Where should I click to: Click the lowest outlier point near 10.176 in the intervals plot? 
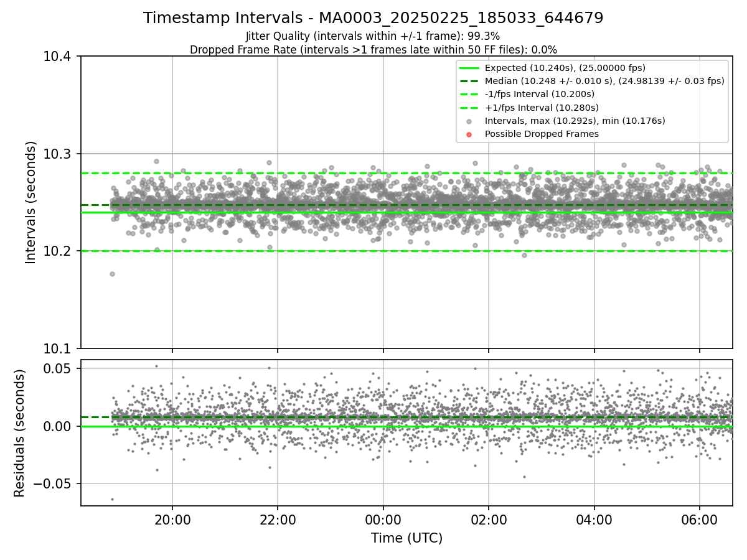click(112, 274)
